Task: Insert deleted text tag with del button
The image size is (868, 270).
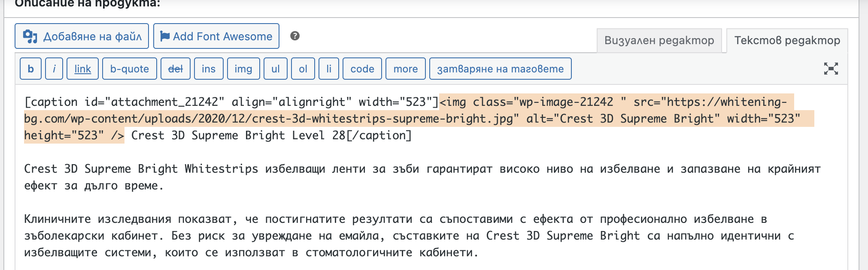Action: pyautogui.click(x=175, y=69)
